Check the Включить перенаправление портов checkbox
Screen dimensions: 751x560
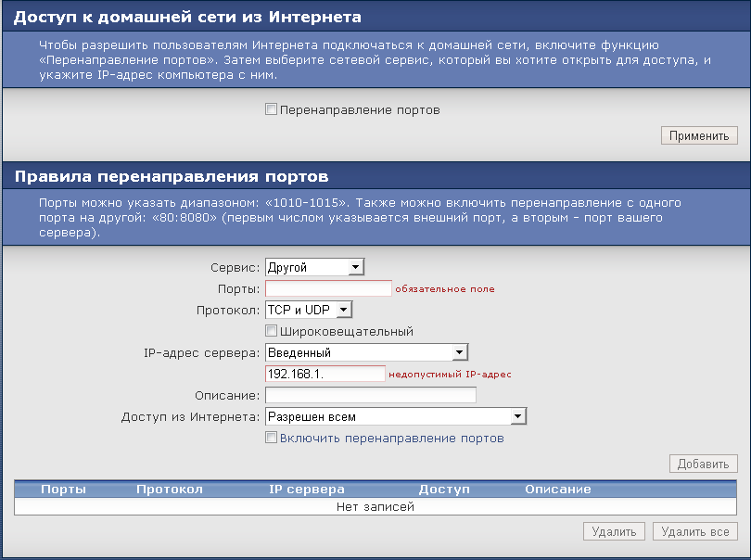tap(272, 438)
